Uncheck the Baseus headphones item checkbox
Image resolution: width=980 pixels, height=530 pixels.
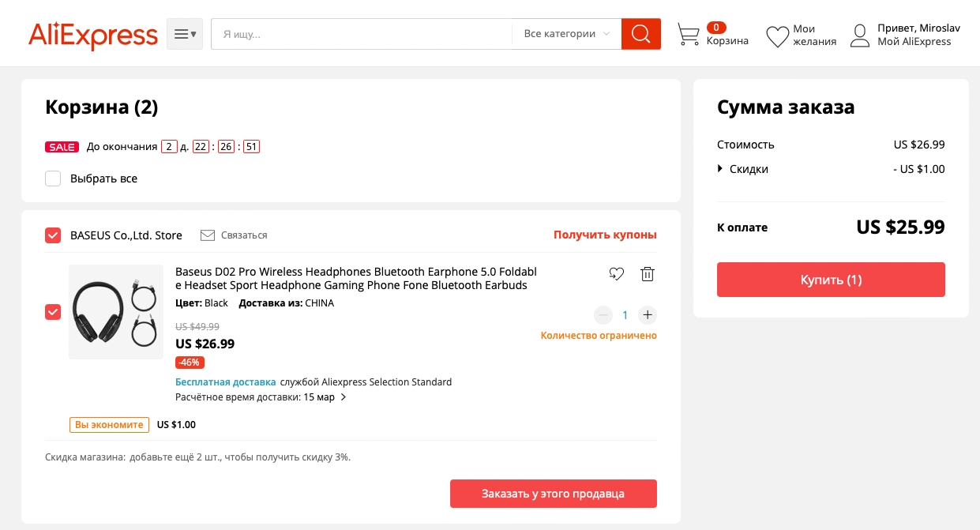(x=53, y=312)
